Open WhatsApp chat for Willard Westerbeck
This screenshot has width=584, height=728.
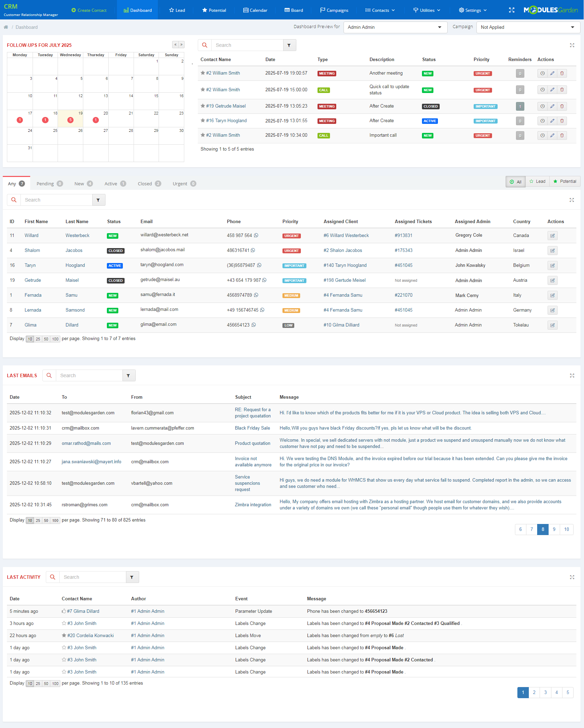coord(256,235)
